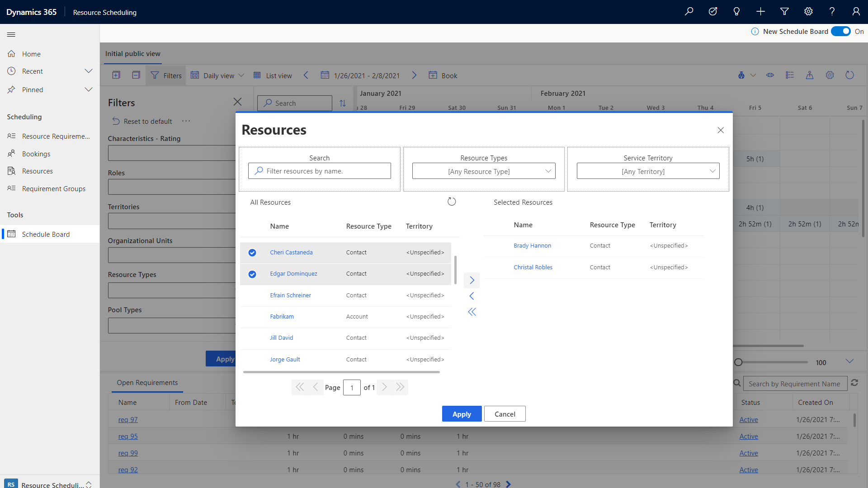
Task: Click Apply button to confirm resources
Action: [462, 413]
